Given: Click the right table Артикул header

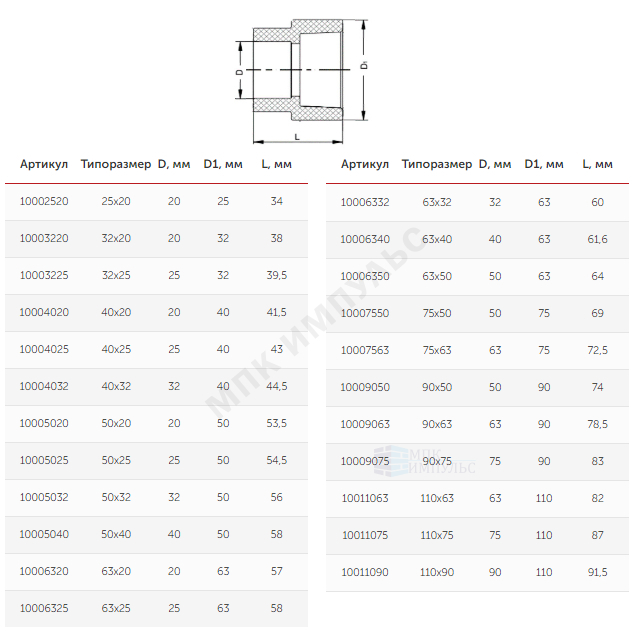Looking at the screenshot, I should (365, 165).
